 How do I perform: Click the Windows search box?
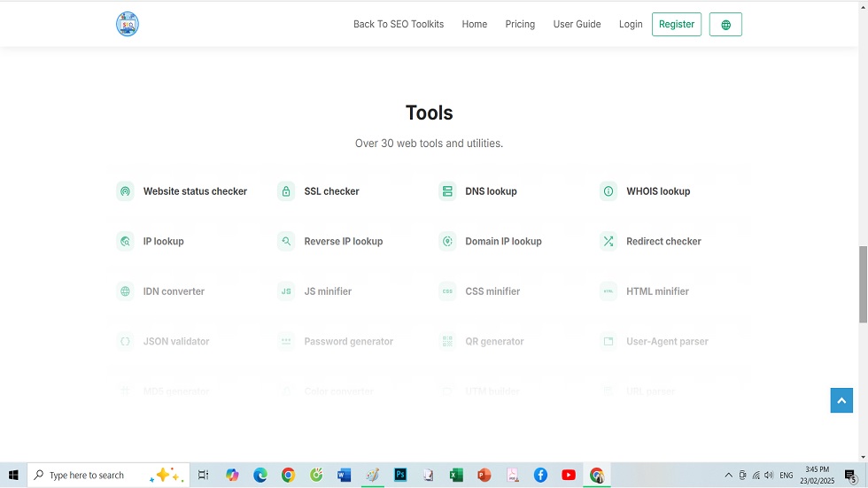tap(97, 476)
